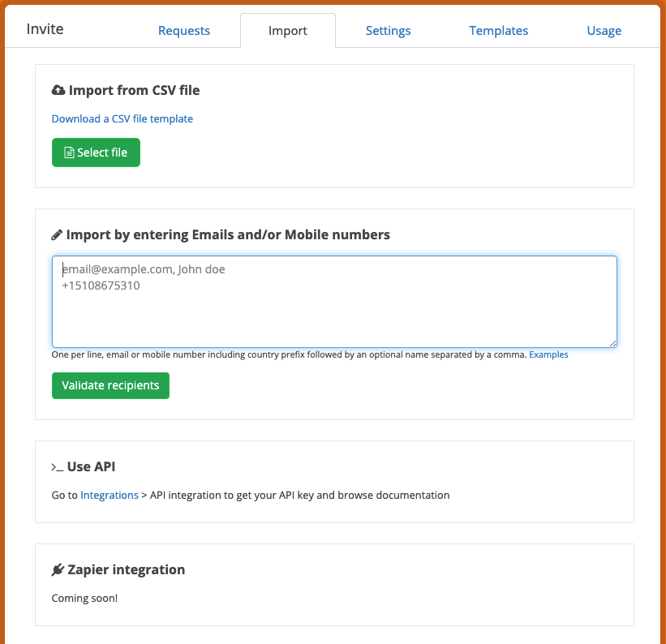Select the Import tab

[x=288, y=31]
